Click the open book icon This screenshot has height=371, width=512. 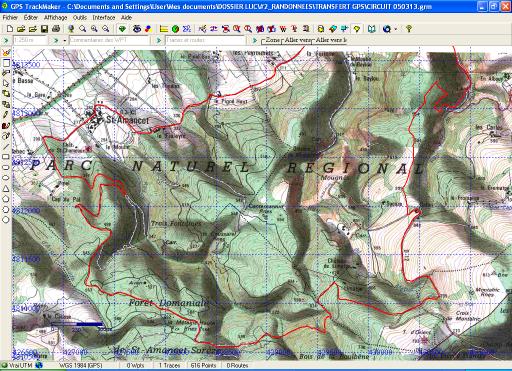[x=371, y=29]
